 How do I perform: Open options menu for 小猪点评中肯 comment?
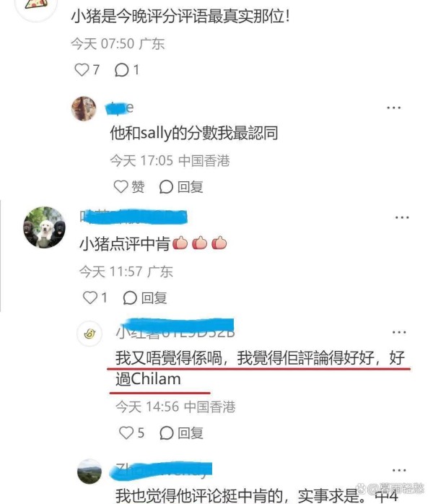tap(402, 217)
